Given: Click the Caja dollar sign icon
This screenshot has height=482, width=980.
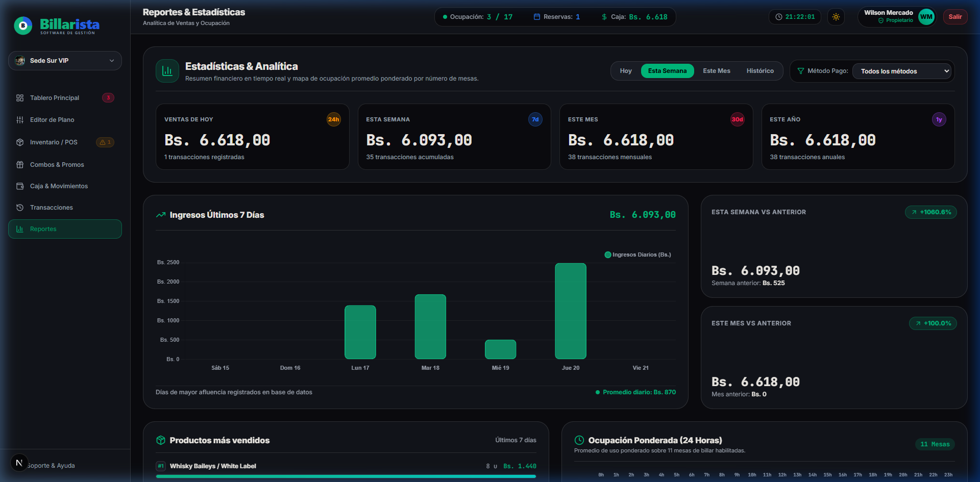Looking at the screenshot, I should pyautogui.click(x=604, y=17).
